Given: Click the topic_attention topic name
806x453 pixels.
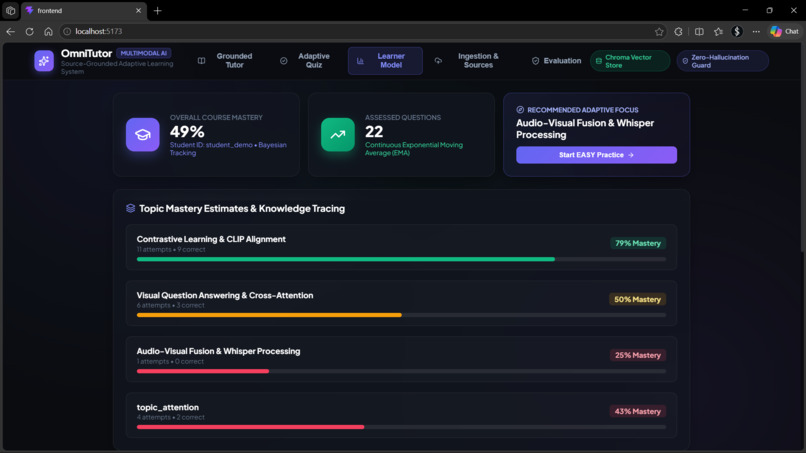Looking at the screenshot, I should point(168,407).
